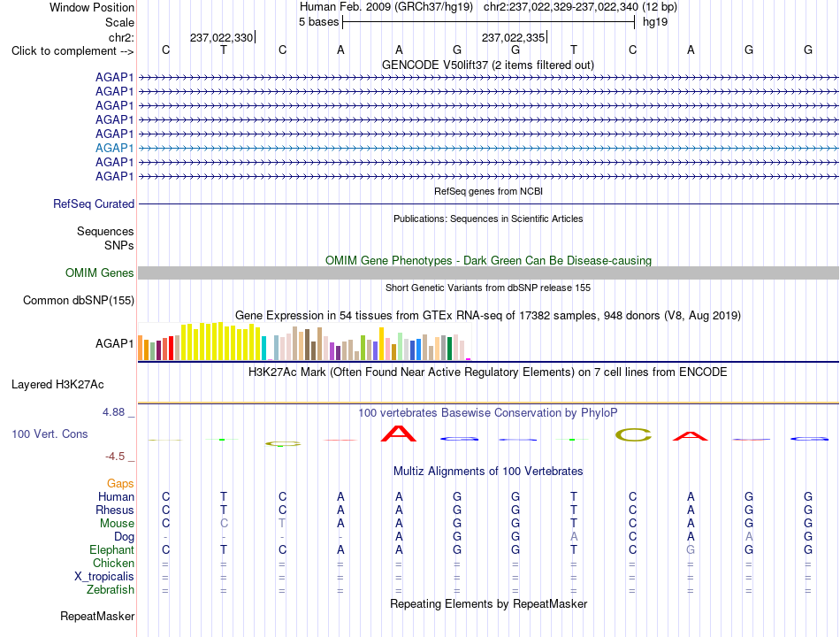The width and height of the screenshot is (840, 637).
Task: Click the light G in Elephant row
Action: tap(691, 550)
